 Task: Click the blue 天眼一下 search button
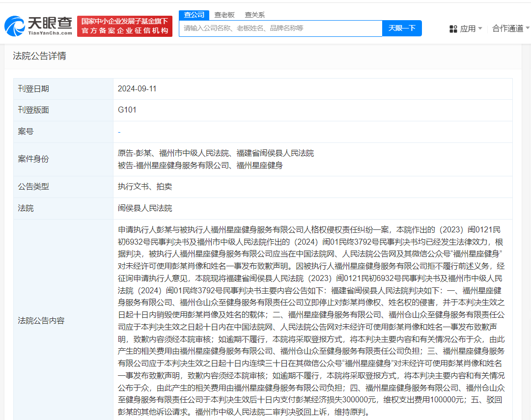402,28
